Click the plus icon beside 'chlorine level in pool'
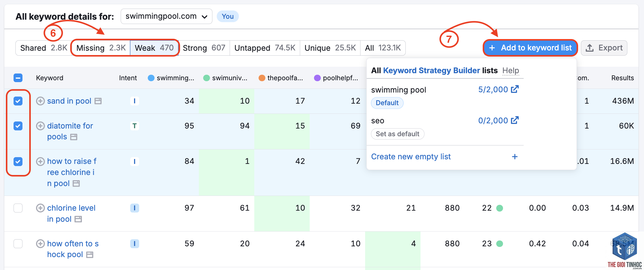 (40, 208)
